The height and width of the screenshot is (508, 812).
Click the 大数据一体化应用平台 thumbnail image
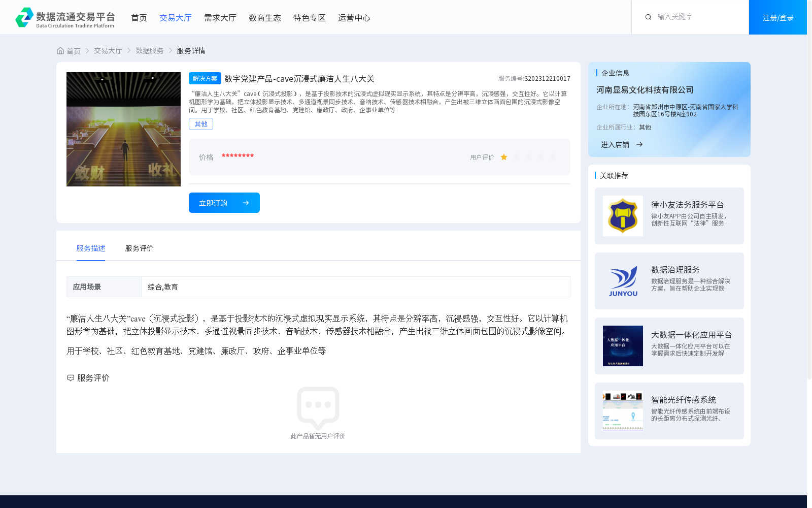point(623,346)
